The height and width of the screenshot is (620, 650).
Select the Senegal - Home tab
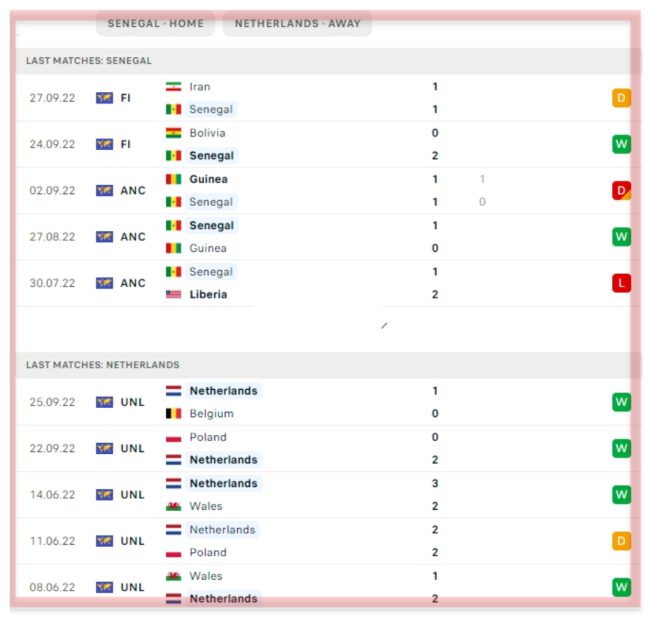coord(155,24)
